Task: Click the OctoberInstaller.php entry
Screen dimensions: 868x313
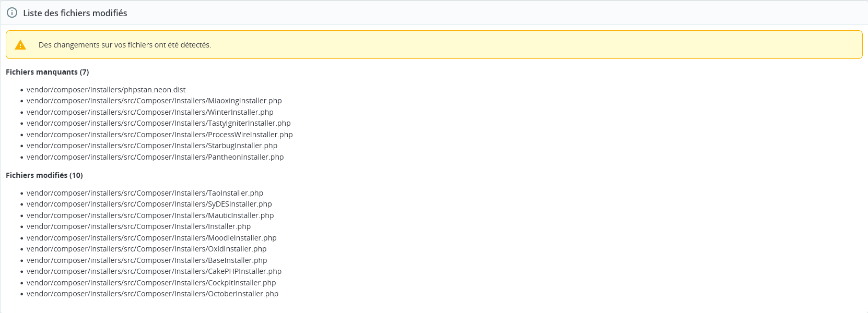Action: pyautogui.click(x=153, y=294)
